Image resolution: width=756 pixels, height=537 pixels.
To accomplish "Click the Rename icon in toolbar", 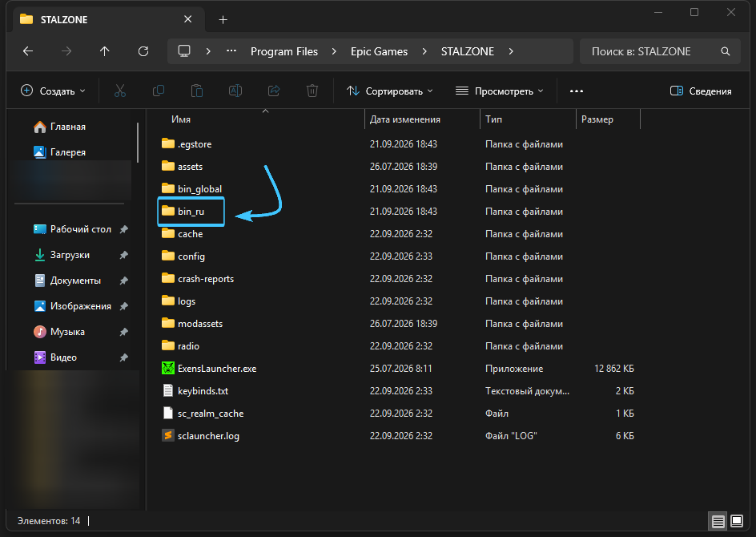I will [x=235, y=91].
